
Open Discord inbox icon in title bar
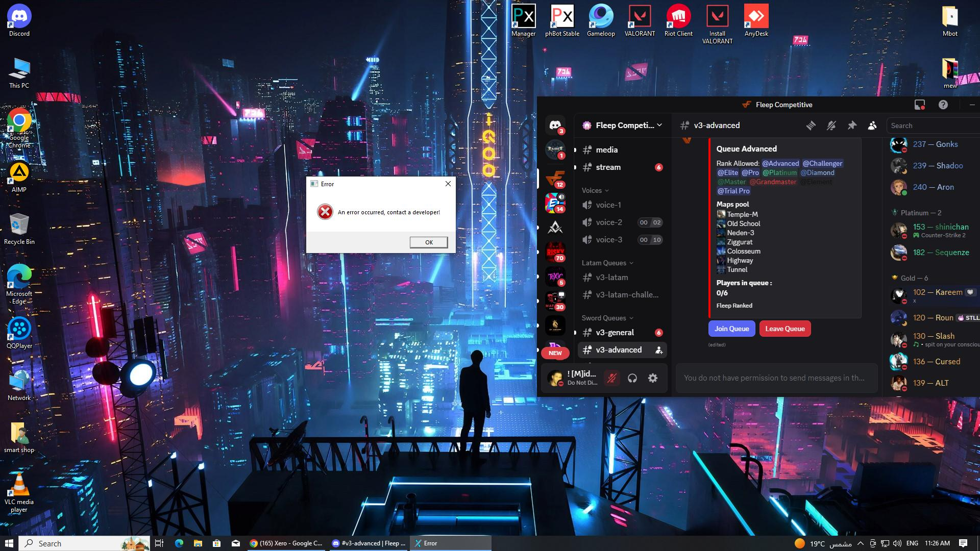[x=919, y=105]
